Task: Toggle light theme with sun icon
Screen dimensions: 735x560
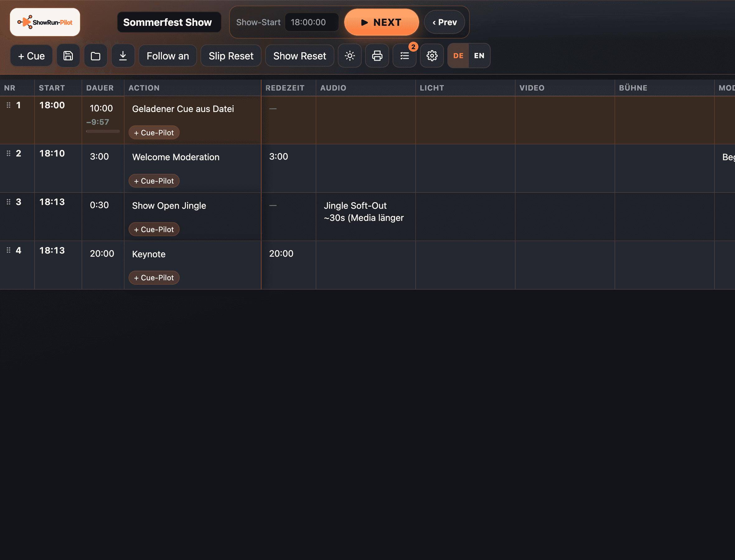Action: point(350,56)
